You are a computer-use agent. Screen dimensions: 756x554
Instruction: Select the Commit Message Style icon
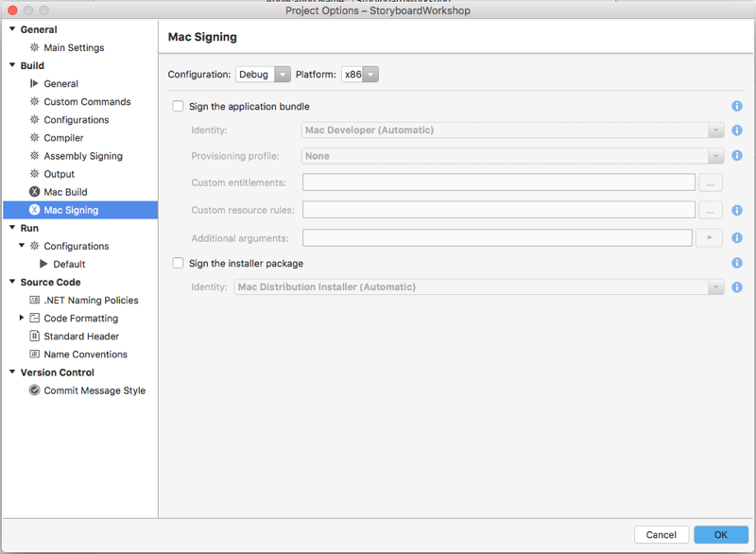tap(33, 390)
